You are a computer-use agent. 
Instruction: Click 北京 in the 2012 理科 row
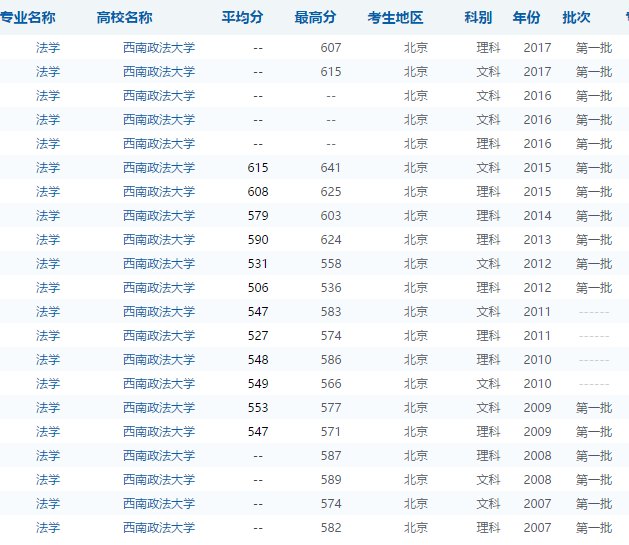pos(416,288)
